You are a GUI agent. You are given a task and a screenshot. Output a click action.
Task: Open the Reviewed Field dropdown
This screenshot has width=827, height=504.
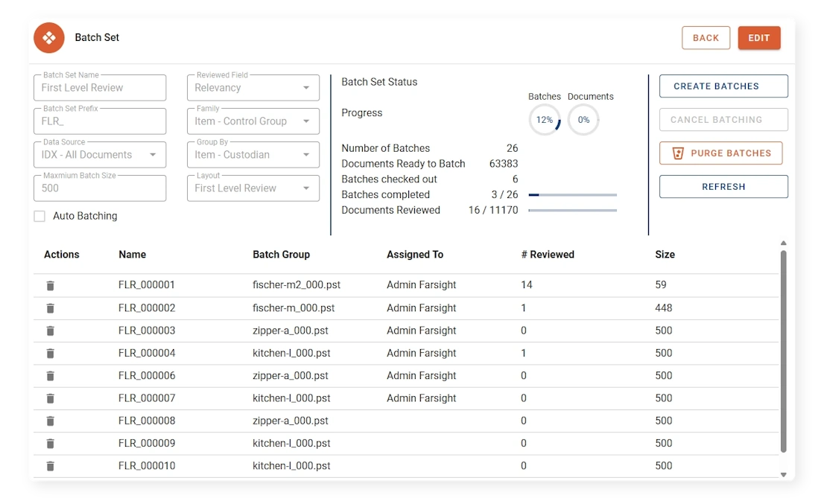pyautogui.click(x=253, y=88)
